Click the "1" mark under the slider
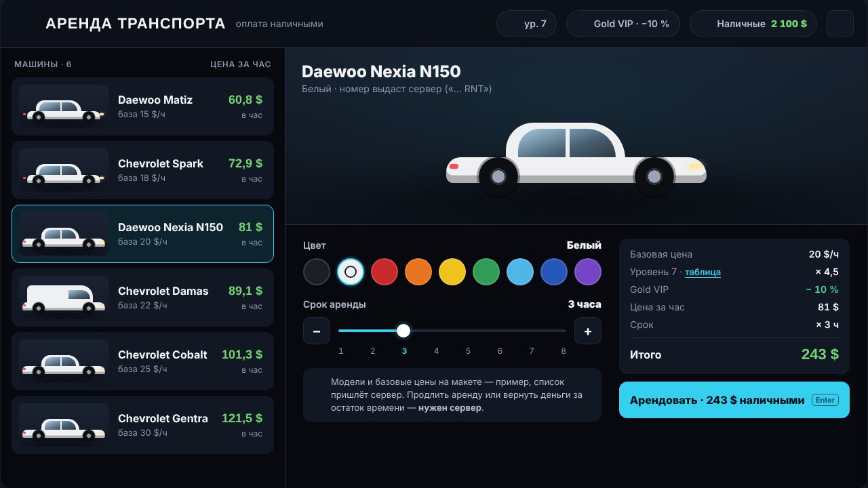The height and width of the screenshot is (488, 868). 341,351
